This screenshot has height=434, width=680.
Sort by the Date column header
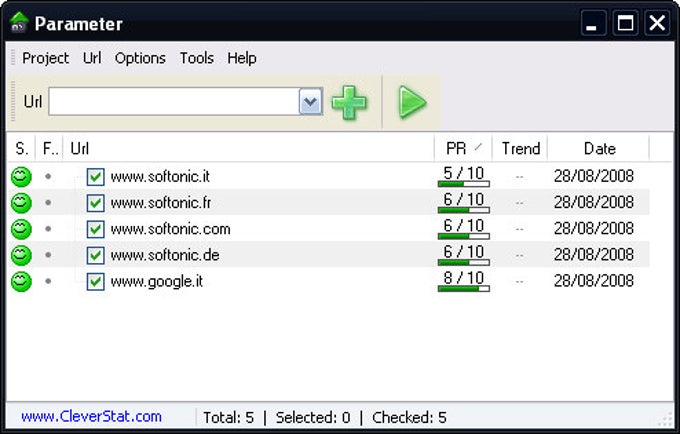click(x=599, y=148)
